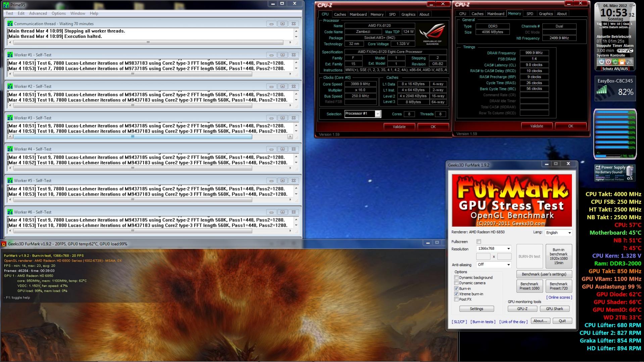Launch GPU Shark monitoring tool

tap(554, 309)
